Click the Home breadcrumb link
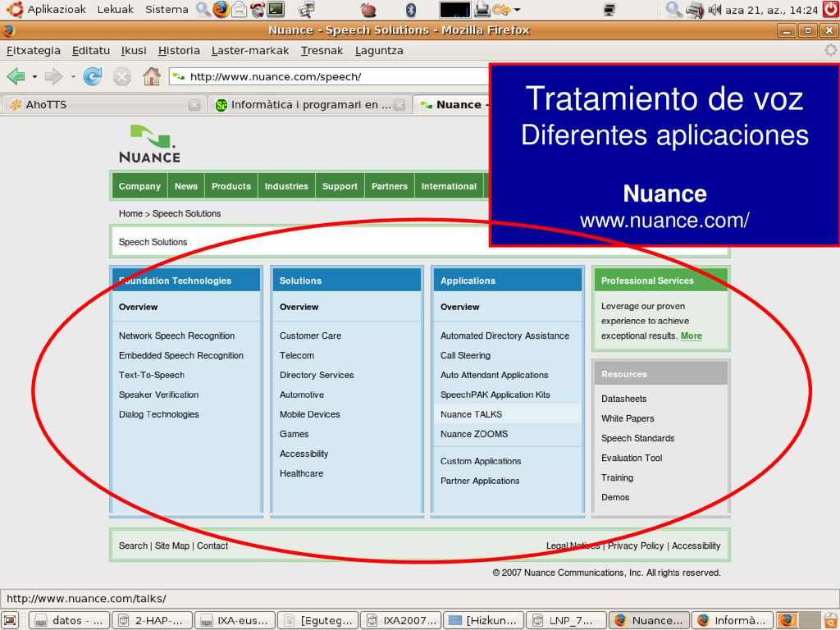840x630 pixels. (x=130, y=213)
